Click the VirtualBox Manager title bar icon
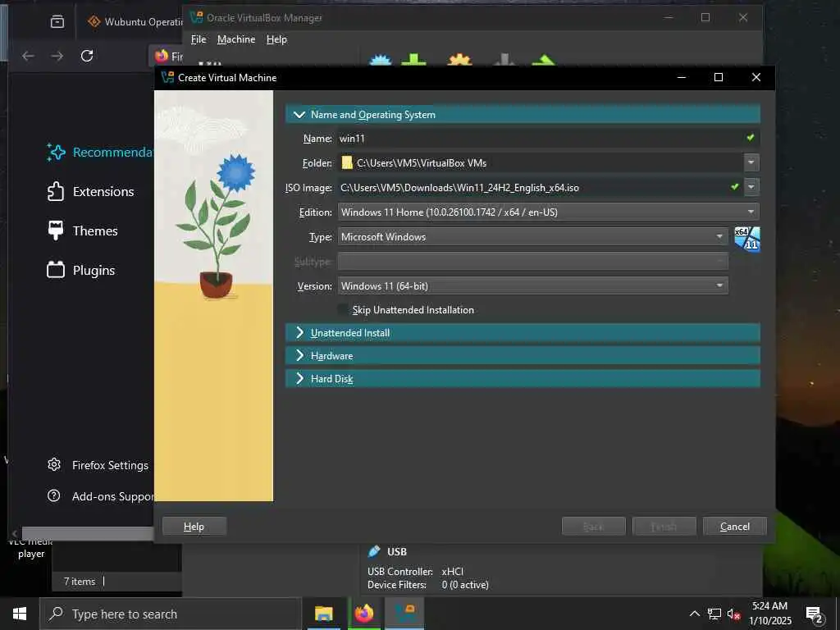The image size is (840, 630). tap(197, 17)
